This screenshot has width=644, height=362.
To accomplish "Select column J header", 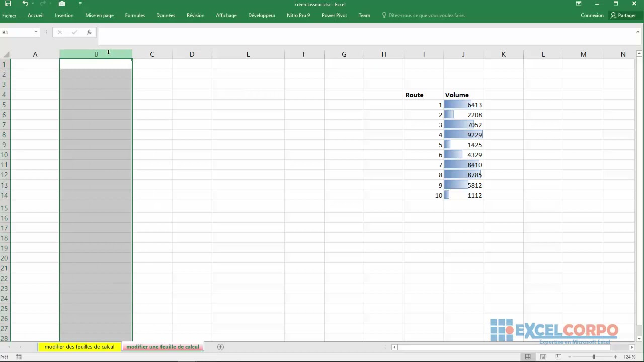I will (x=463, y=54).
